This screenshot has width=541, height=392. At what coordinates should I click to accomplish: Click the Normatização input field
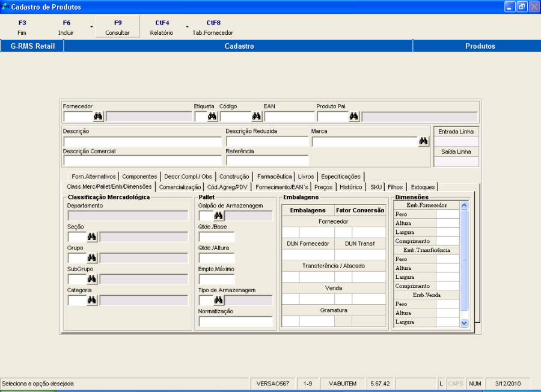tap(236, 321)
